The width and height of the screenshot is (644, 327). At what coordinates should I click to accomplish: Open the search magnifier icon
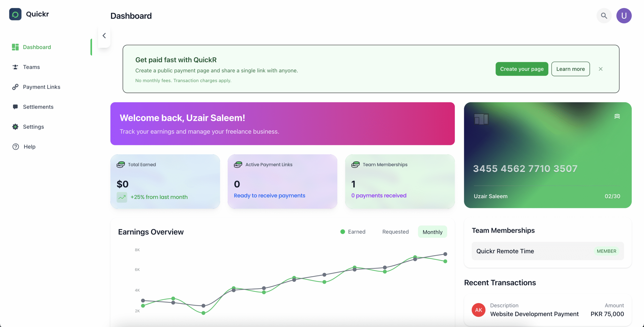(x=604, y=16)
